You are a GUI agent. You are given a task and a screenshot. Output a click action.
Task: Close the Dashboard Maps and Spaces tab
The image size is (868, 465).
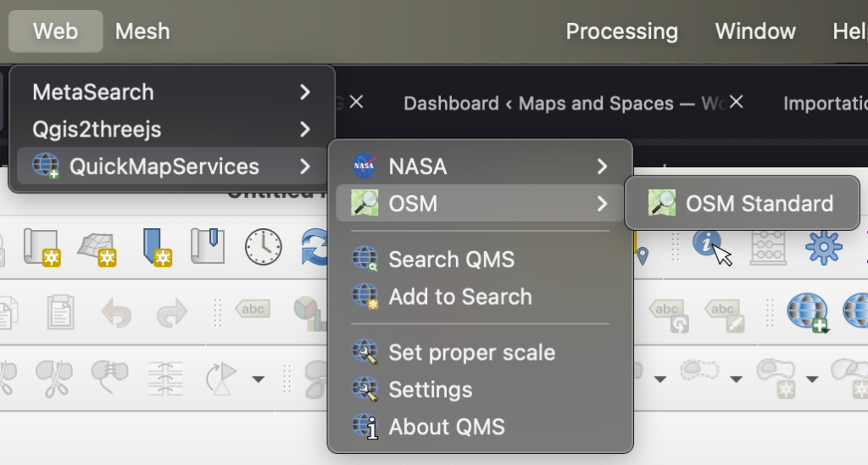point(736,102)
